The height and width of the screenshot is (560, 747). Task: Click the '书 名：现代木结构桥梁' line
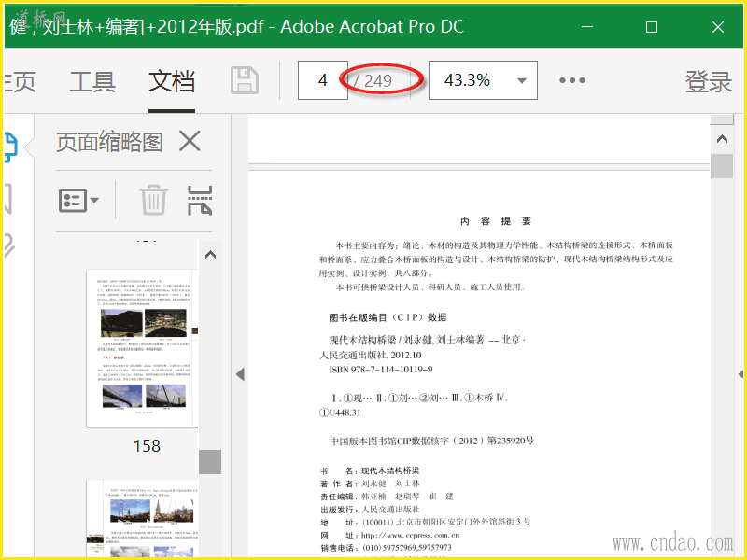[x=370, y=470]
